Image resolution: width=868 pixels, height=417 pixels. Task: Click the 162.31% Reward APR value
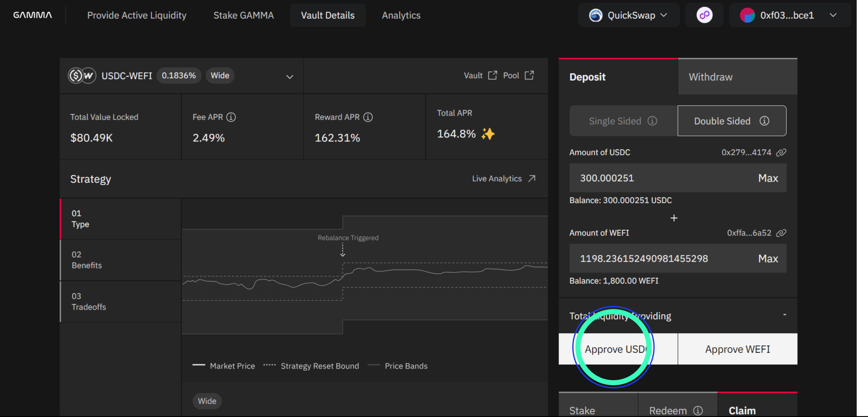click(337, 138)
